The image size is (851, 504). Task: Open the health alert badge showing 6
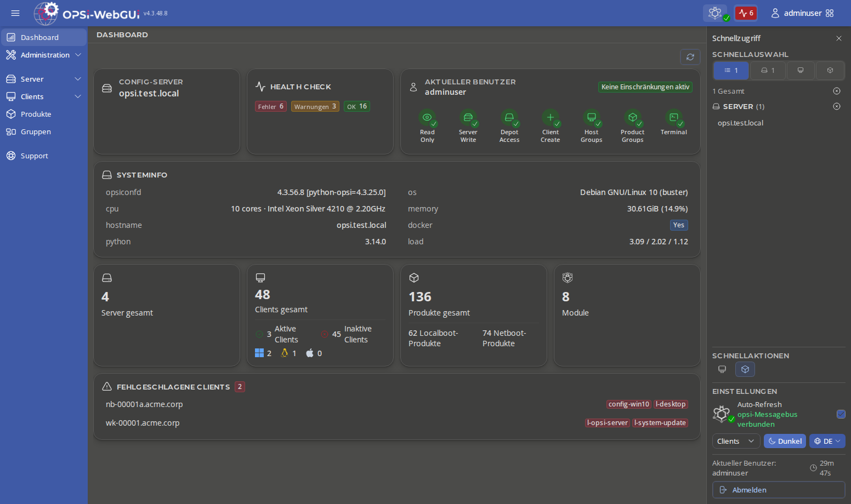click(x=746, y=13)
